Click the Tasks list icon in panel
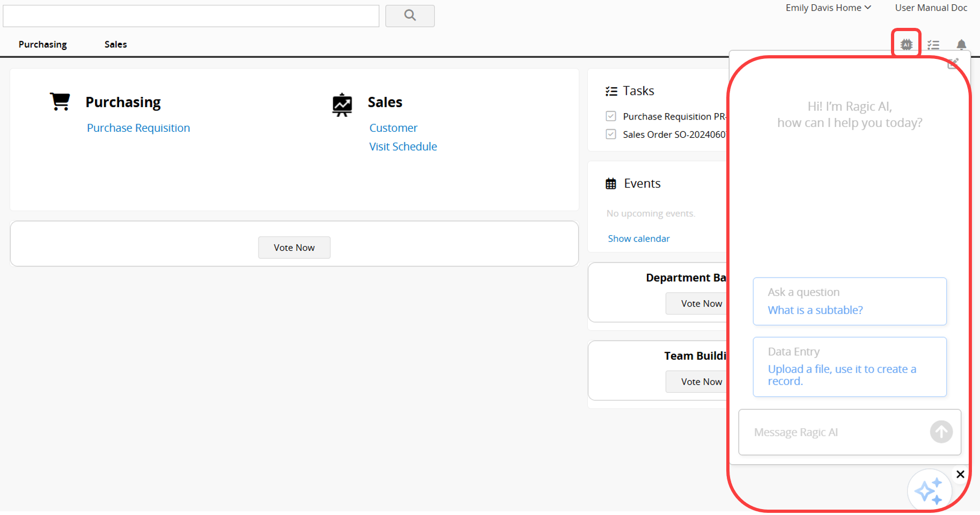 coord(611,91)
